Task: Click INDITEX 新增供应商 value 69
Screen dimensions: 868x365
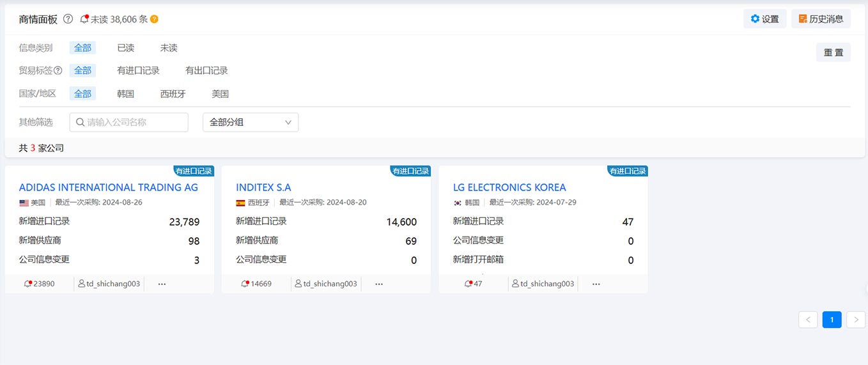Action: [x=411, y=241]
